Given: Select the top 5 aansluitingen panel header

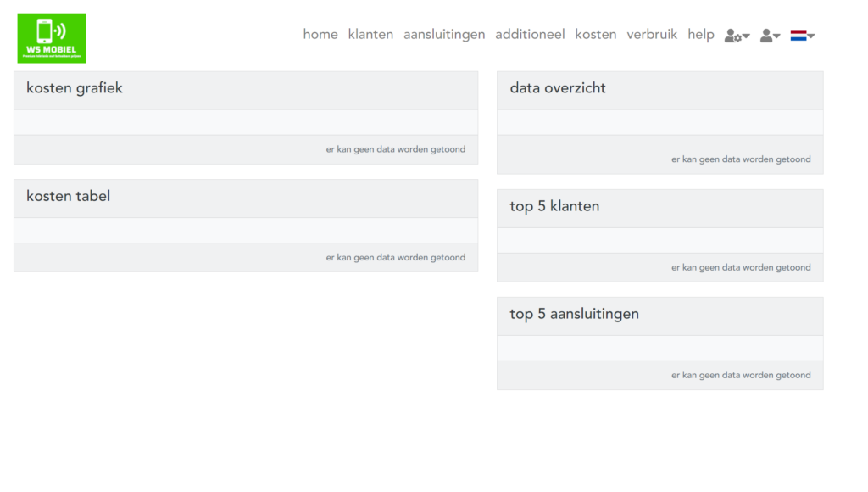Looking at the screenshot, I should coord(659,316).
